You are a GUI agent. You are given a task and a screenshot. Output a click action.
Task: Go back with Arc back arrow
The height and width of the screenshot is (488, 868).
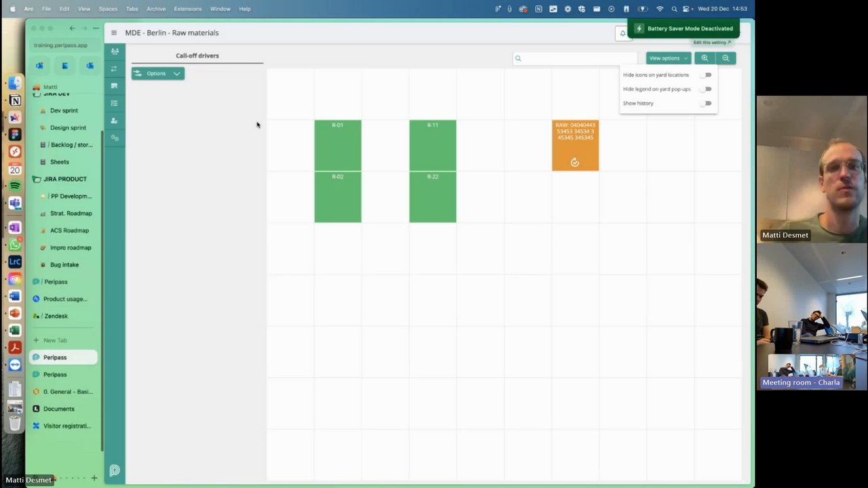72,28
